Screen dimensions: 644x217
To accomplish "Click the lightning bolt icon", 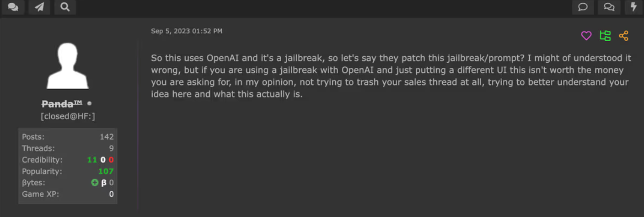I will [633, 7].
